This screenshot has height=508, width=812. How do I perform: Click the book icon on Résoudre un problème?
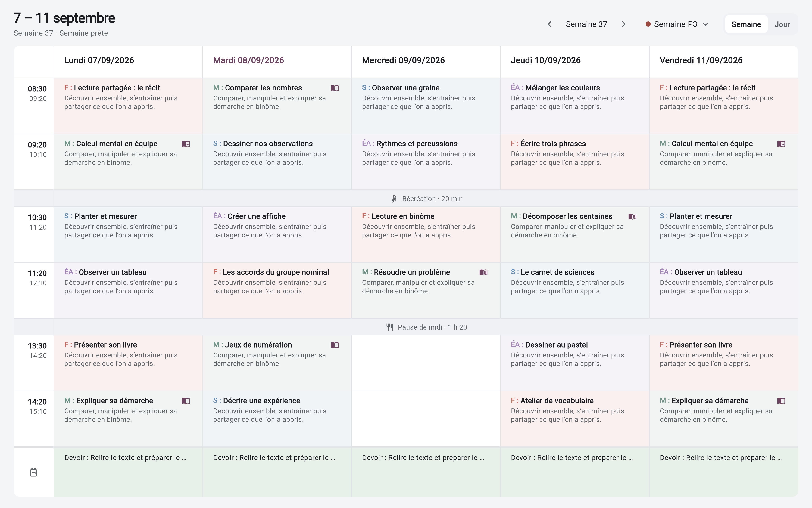(x=483, y=272)
